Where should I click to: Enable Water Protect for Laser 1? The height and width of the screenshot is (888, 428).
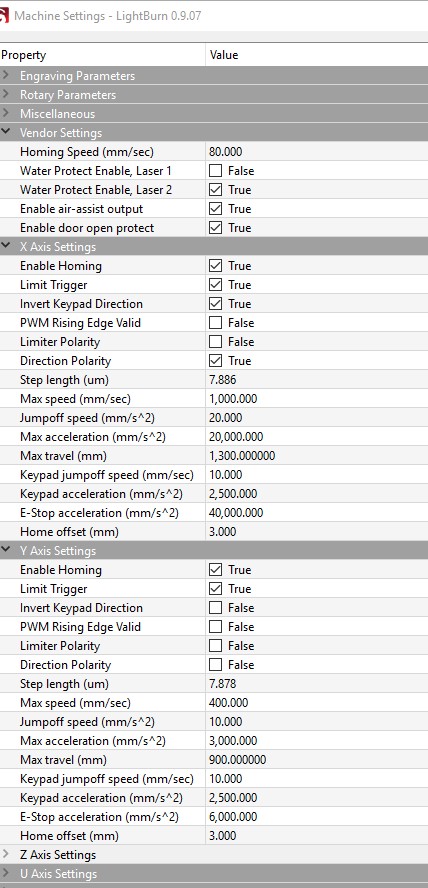(x=215, y=170)
